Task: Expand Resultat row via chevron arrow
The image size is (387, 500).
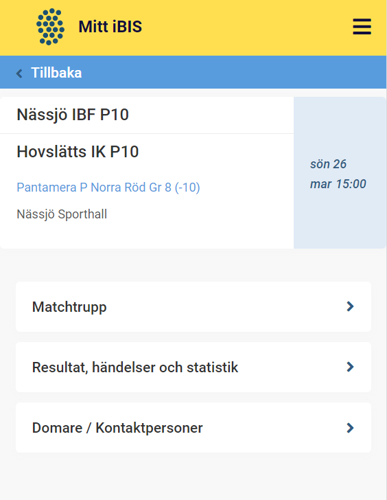Action: pos(350,367)
